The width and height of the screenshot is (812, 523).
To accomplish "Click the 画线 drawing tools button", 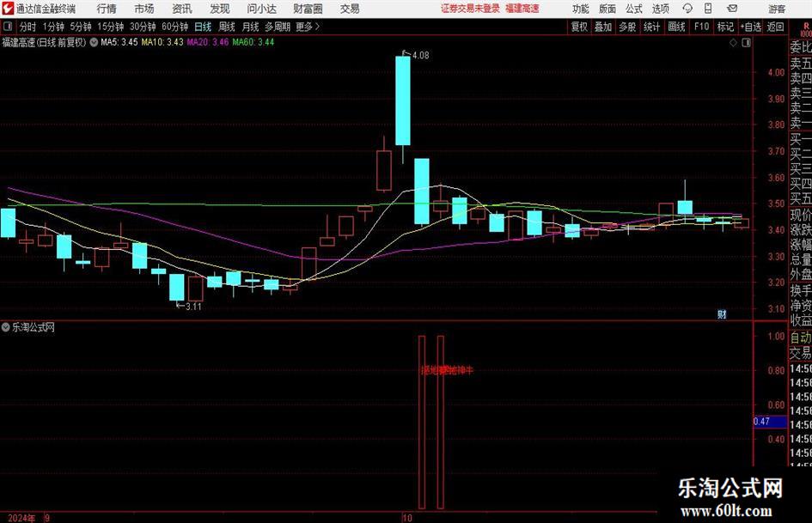I will pyautogui.click(x=677, y=27).
